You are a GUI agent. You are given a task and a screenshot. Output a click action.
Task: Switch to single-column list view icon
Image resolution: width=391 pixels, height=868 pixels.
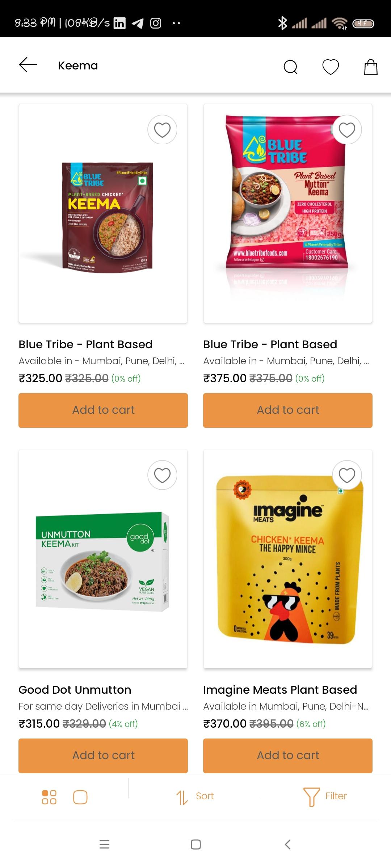(80, 797)
